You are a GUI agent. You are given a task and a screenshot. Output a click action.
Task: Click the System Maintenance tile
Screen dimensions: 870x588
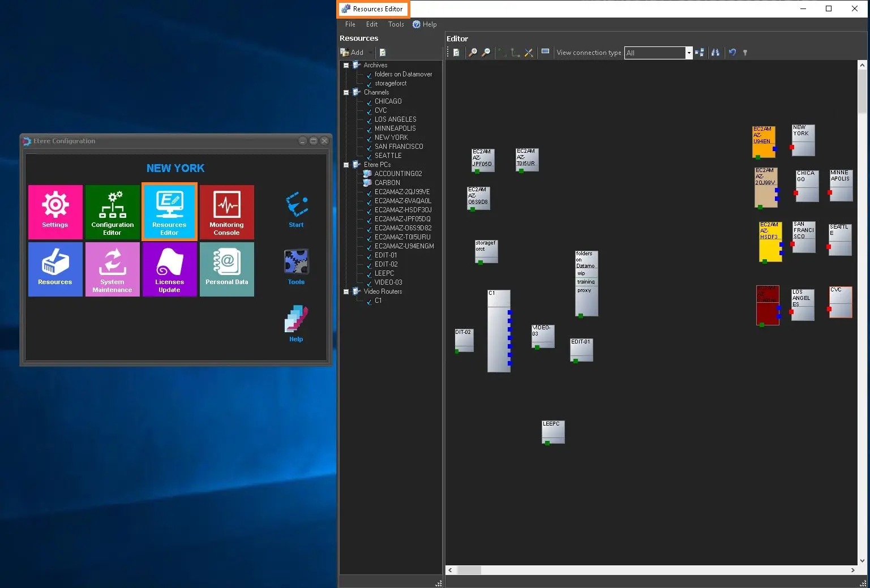(x=112, y=269)
